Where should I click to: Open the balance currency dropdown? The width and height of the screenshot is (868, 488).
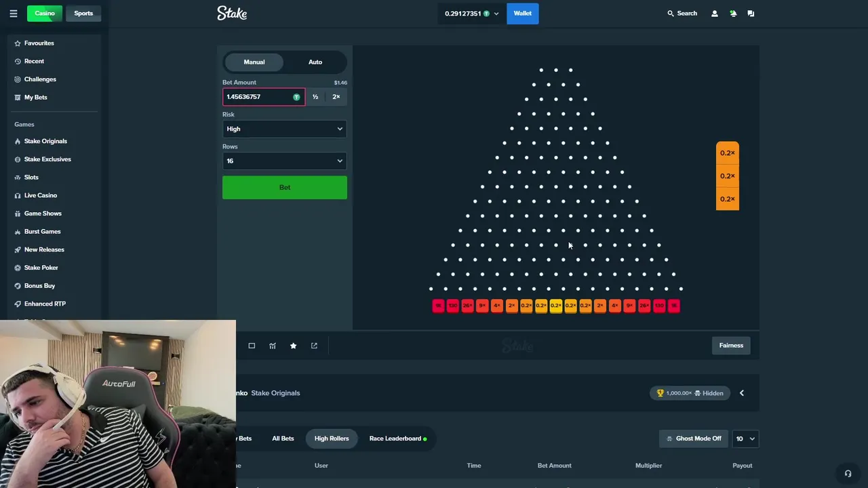pyautogui.click(x=471, y=14)
